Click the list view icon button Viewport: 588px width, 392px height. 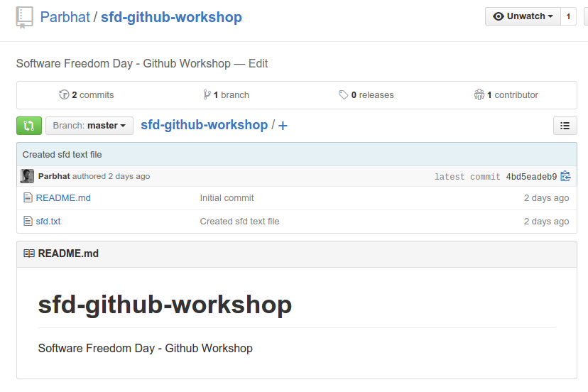[x=565, y=126]
